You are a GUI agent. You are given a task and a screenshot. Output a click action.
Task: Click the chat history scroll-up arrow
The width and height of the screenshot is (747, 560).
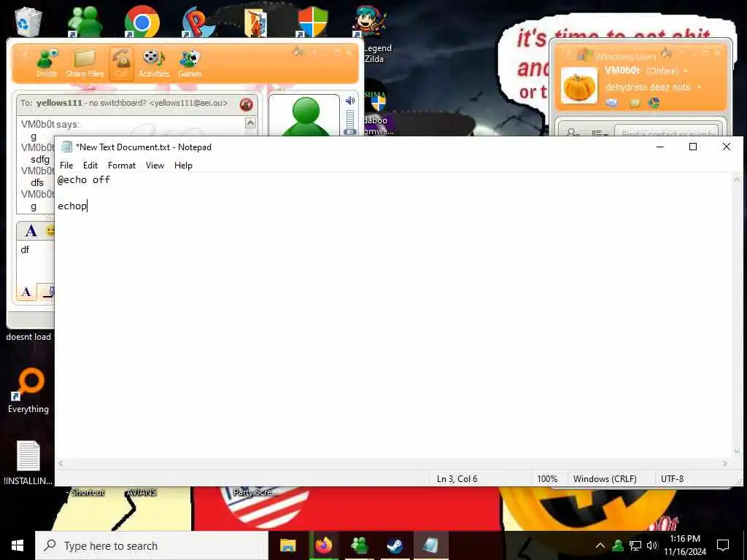(250, 122)
